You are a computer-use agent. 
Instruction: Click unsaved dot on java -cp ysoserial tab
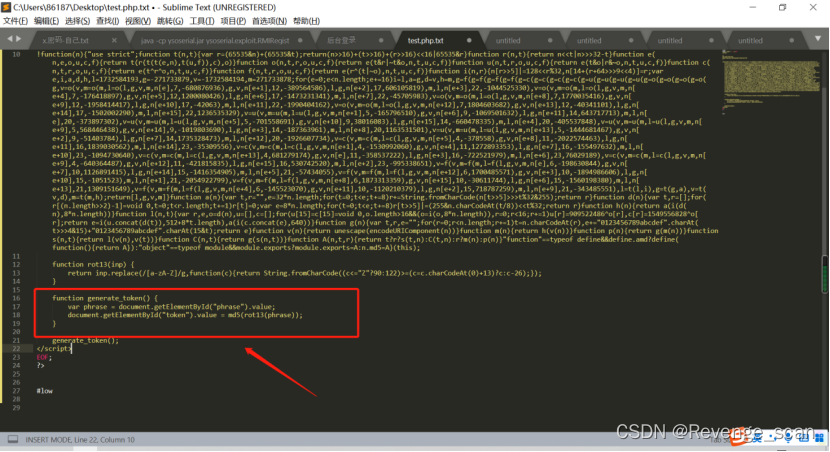click(300, 40)
